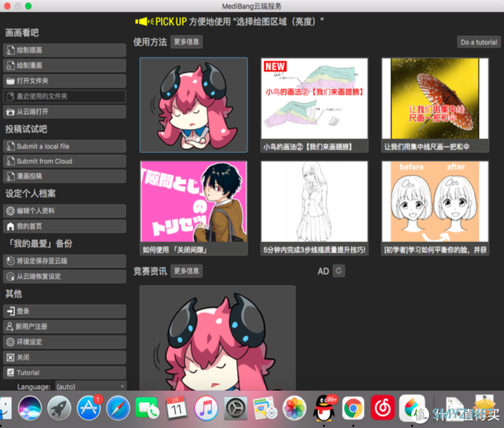Image resolution: width=504 pixels, height=428 pixels.
Task: Open NetEase Cloud Music in Dock
Action: pyautogui.click(x=382, y=409)
